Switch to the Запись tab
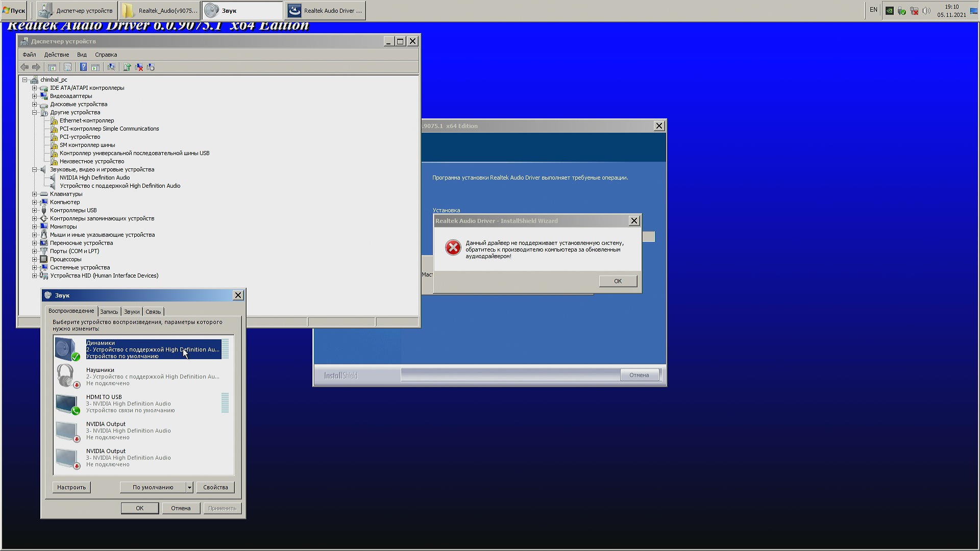The image size is (980, 551). point(109,312)
